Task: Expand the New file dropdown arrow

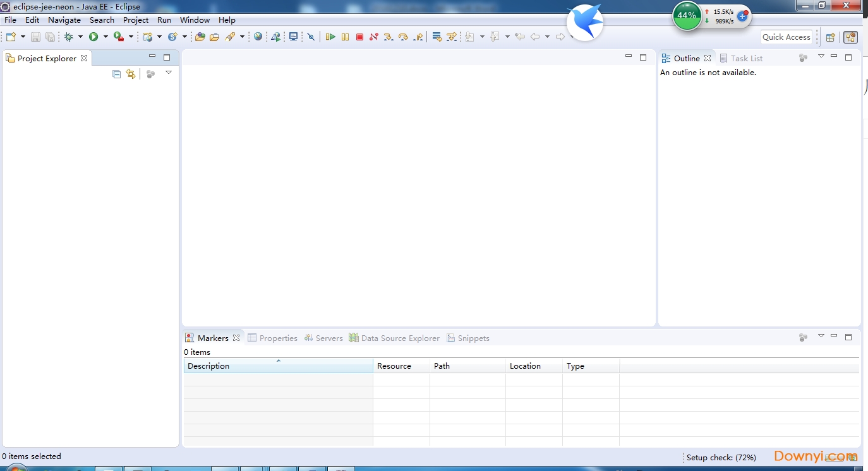Action: [23, 37]
